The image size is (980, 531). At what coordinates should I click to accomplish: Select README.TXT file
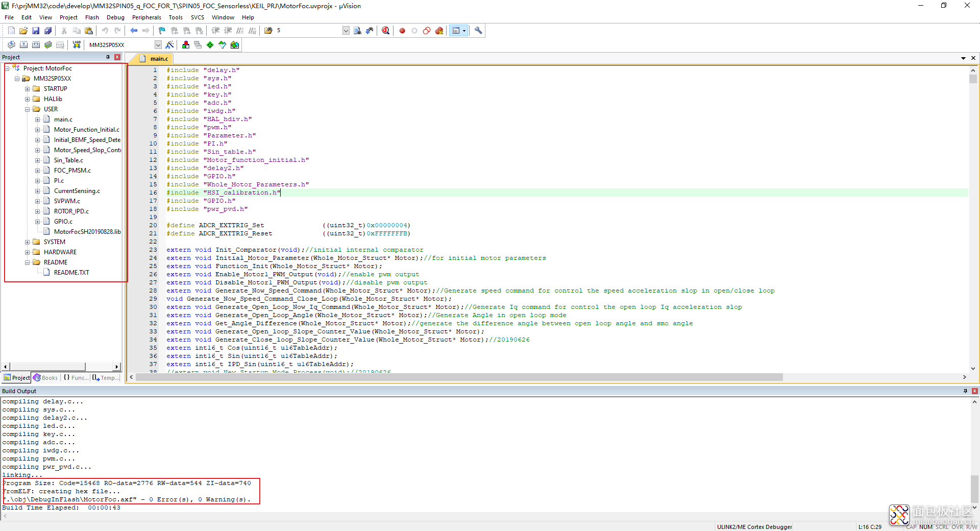71,273
